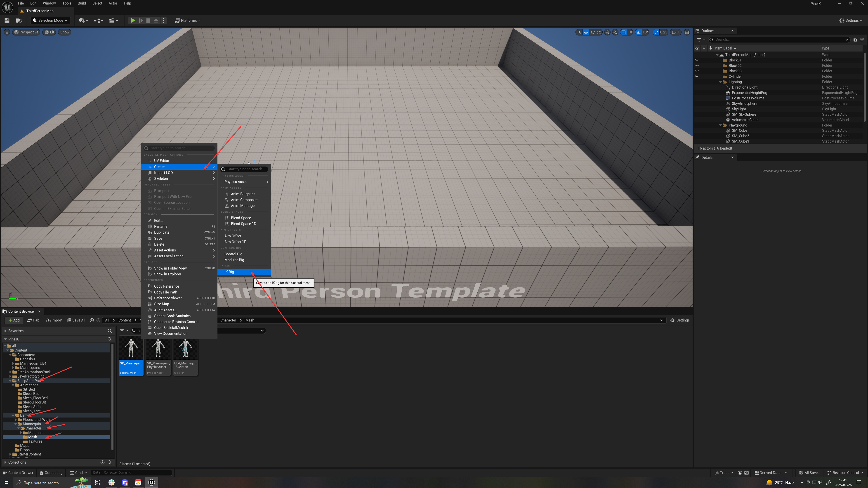Collapse the Lighting folder in the Outliner

click(720, 82)
